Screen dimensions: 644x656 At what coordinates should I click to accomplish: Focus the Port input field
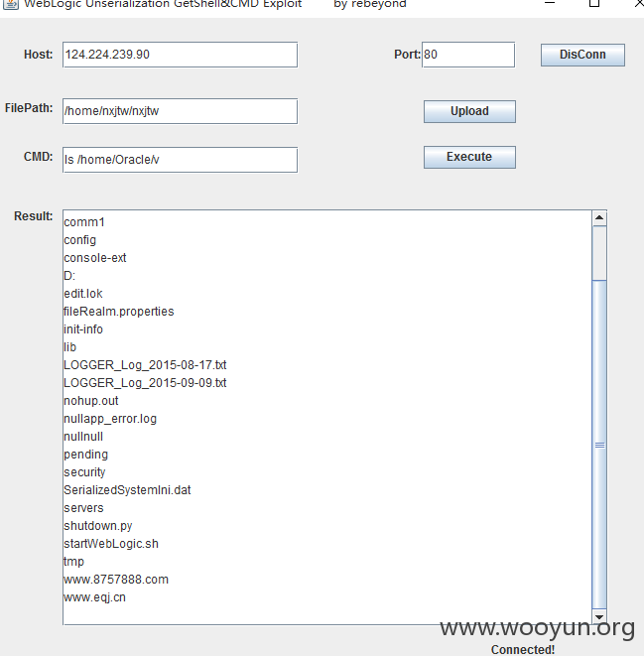coord(468,55)
